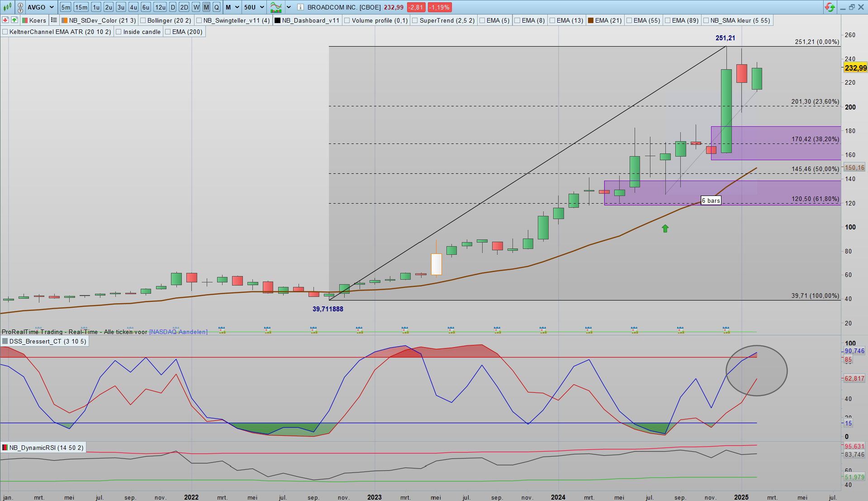Expand the AVGO ticker dropdown
This screenshot has height=501, width=868.
tap(52, 7)
